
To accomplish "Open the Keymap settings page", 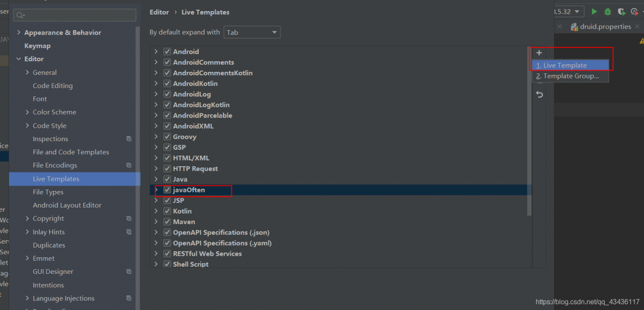I will (37, 46).
